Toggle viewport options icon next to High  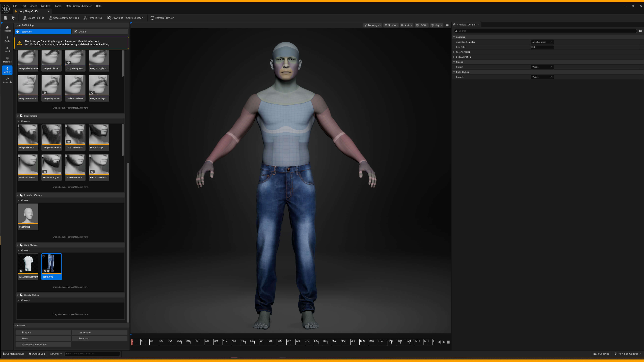click(447, 25)
